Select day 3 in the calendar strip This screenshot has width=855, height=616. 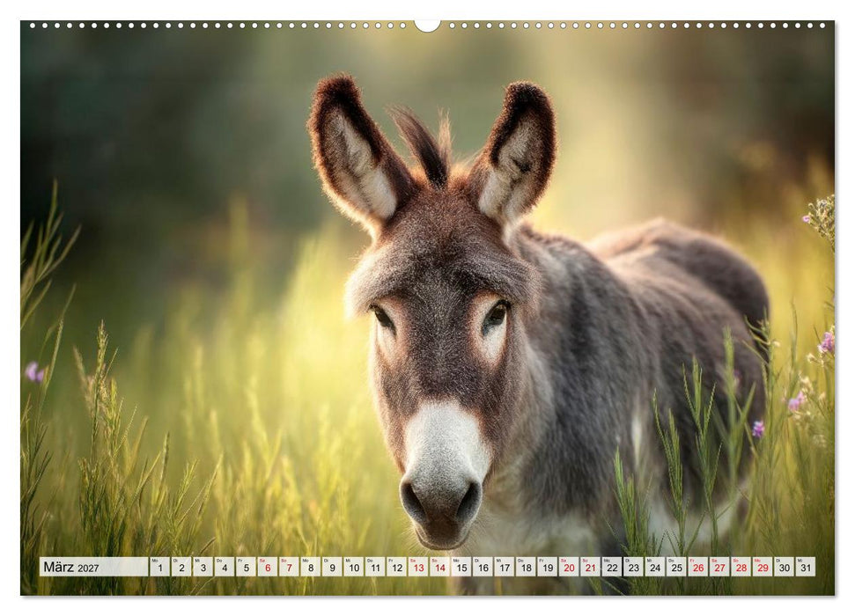[x=203, y=567]
